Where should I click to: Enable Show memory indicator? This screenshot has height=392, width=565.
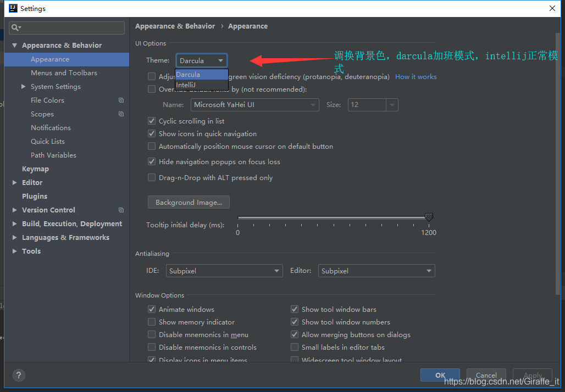coord(152,322)
